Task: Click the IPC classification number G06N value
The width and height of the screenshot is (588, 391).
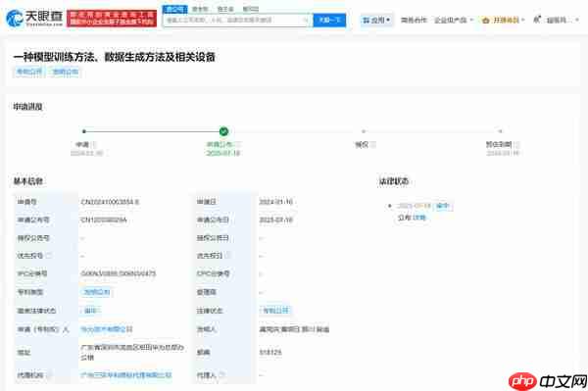Action: tap(119, 273)
